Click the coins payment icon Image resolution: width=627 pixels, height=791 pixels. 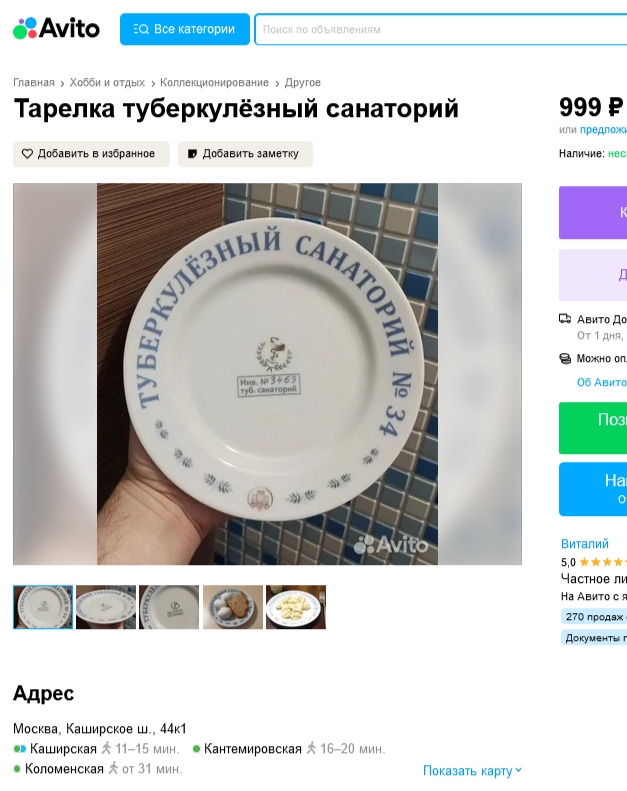click(x=565, y=358)
